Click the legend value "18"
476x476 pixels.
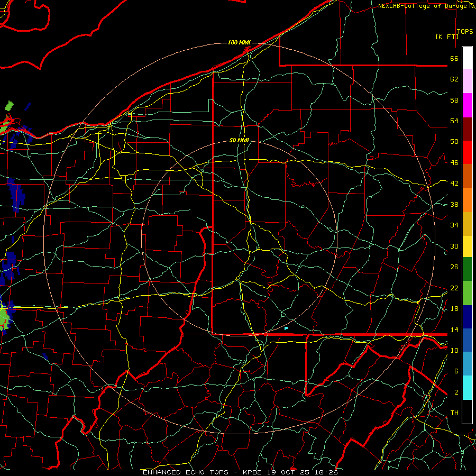tap(454, 309)
